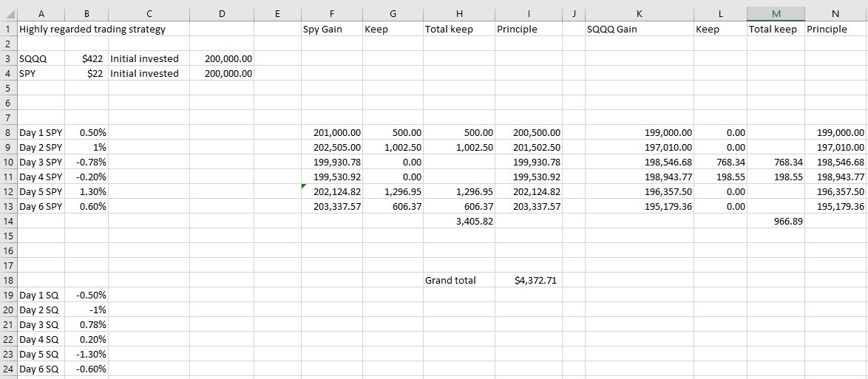Screen dimensions: 868x379
Task: Select the 202,505.00 cell
Action: [x=331, y=147]
